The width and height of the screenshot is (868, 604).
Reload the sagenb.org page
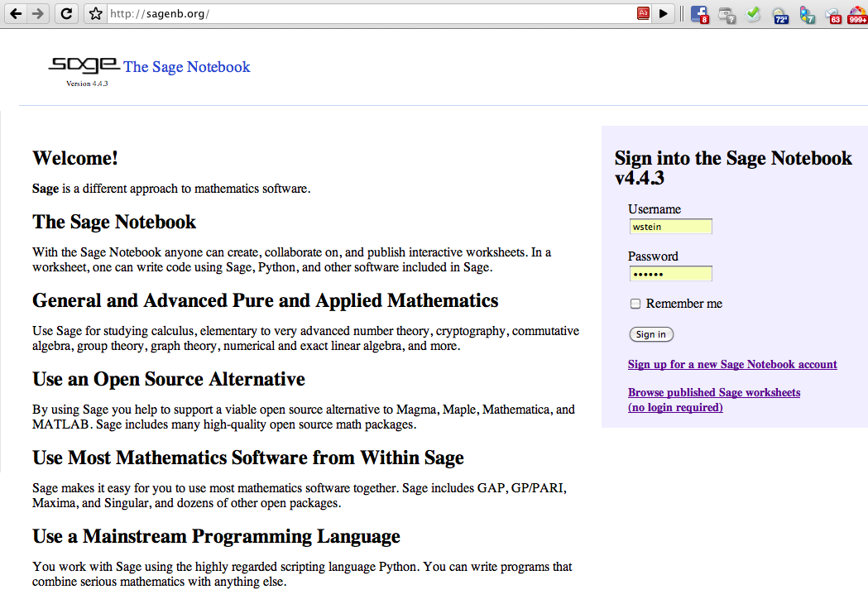[x=66, y=13]
